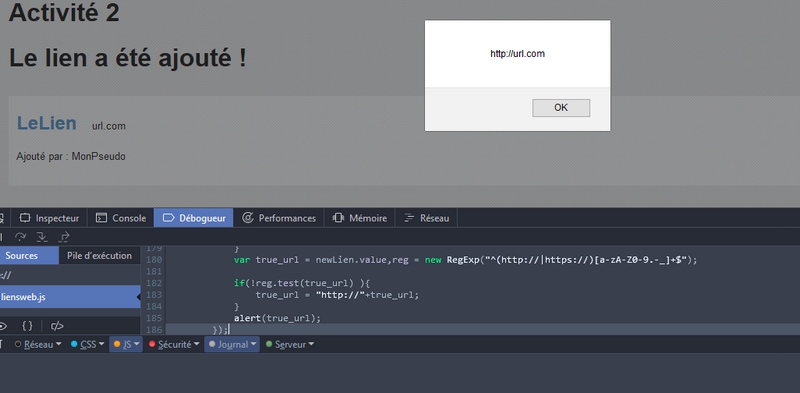Click the 'Activité 2' heading
The width and height of the screenshot is (800, 393).
pyautogui.click(x=64, y=12)
